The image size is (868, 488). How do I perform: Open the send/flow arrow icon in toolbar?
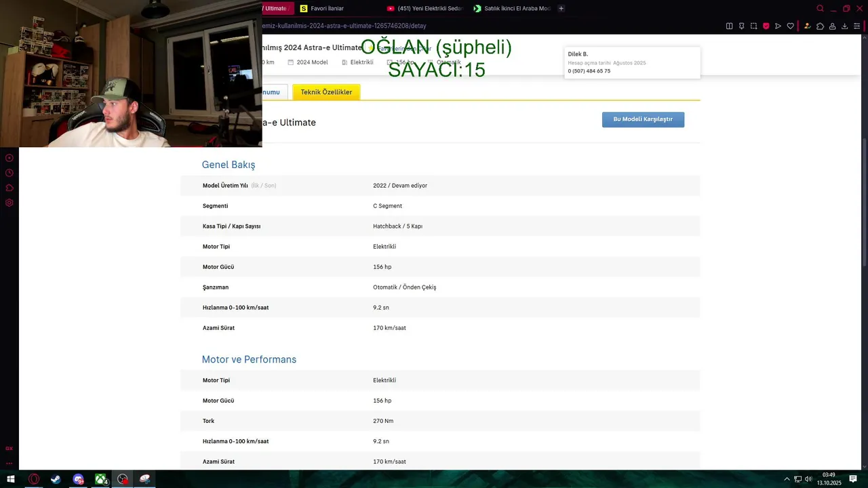click(x=778, y=26)
